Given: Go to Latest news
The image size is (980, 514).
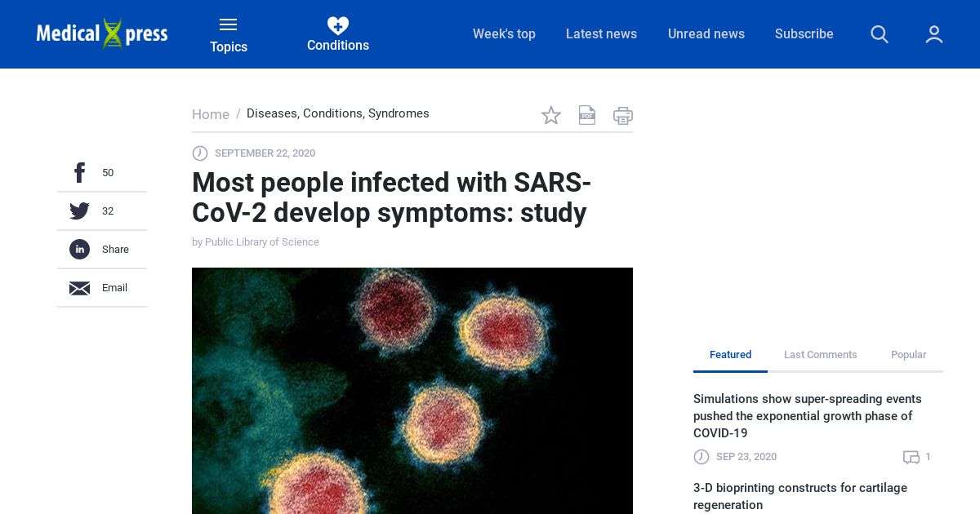Looking at the screenshot, I should click(602, 34).
